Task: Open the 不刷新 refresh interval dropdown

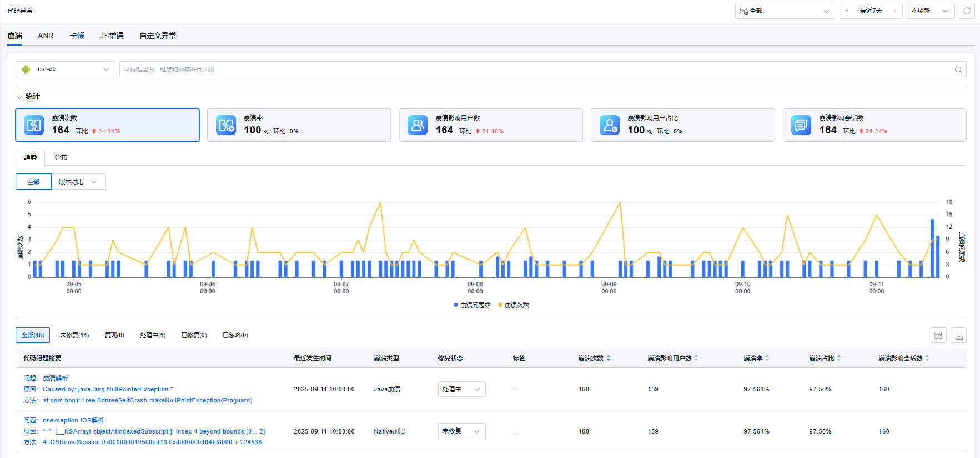Action: [930, 11]
